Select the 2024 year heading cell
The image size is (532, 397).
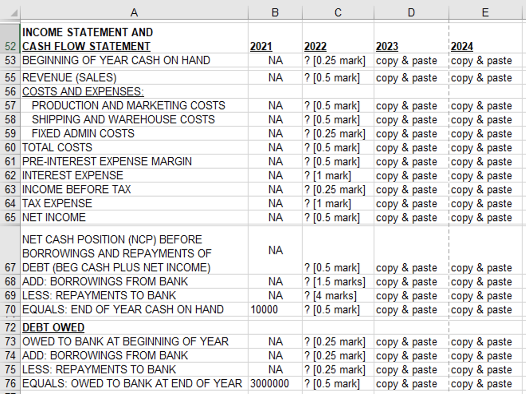point(485,38)
